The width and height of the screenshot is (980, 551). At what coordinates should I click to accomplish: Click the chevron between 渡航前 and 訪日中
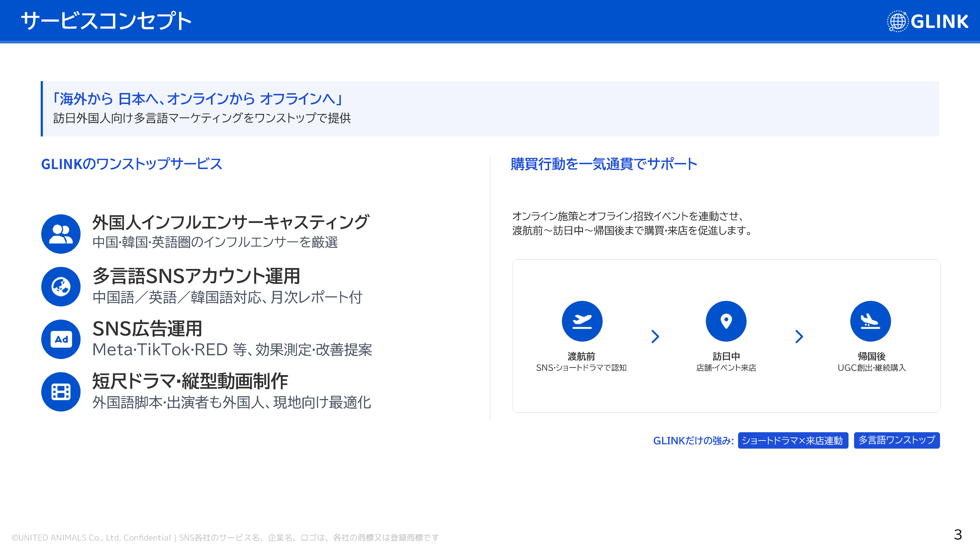[655, 336]
